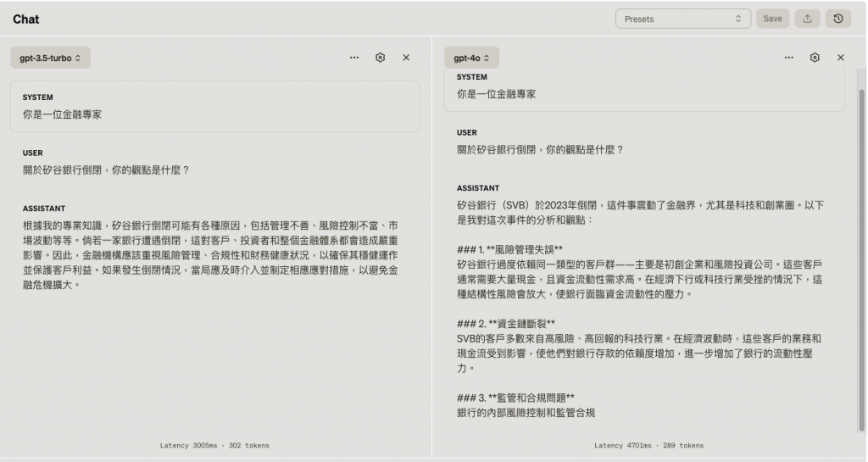
Task: Open the Presets dropdown
Action: tap(682, 19)
